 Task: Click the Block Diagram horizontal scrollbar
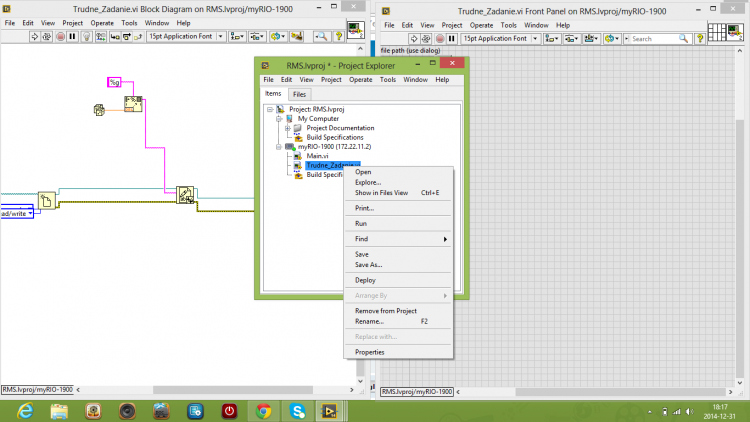point(233,390)
